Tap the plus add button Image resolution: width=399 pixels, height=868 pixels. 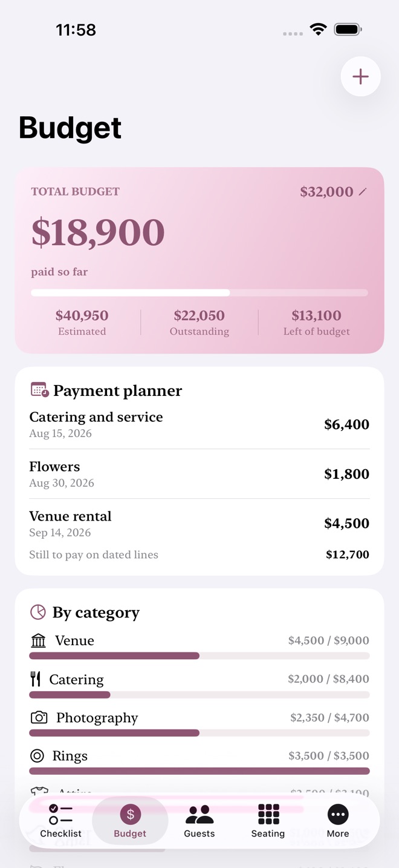(360, 76)
